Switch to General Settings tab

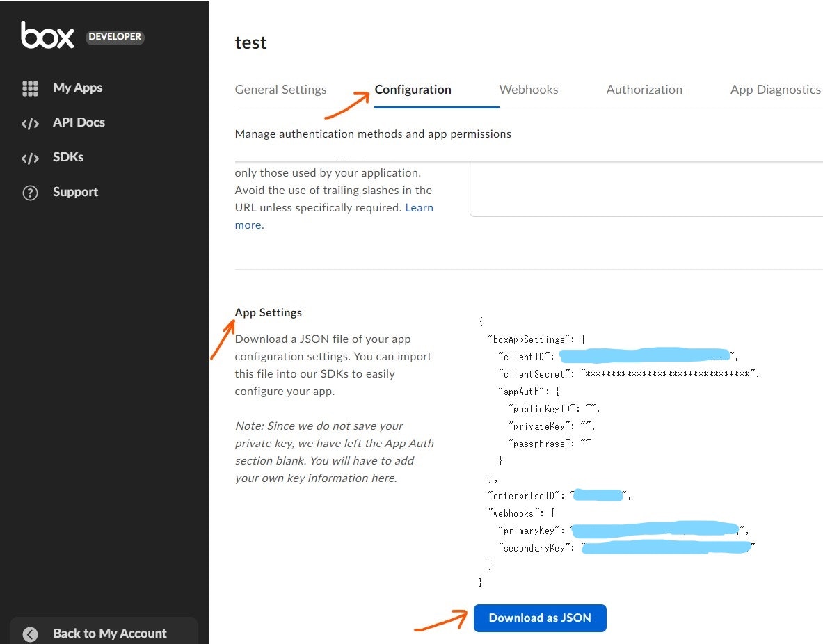pos(281,90)
